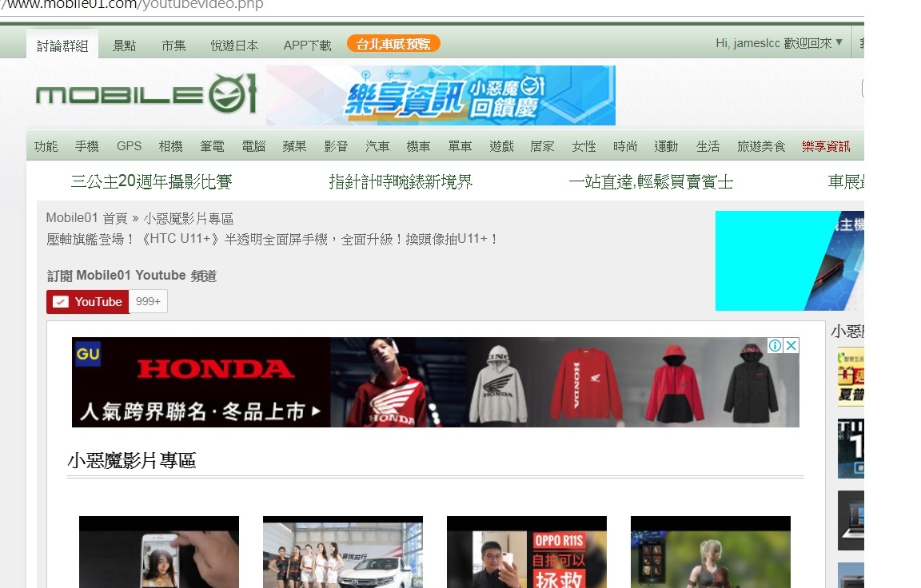Select the 相機 category

point(171,146)
